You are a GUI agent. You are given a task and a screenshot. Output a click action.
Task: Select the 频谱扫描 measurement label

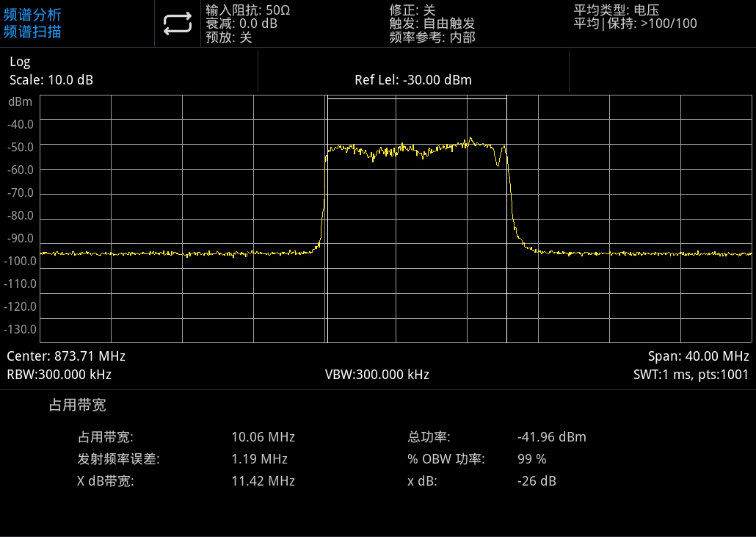point(33,32)
